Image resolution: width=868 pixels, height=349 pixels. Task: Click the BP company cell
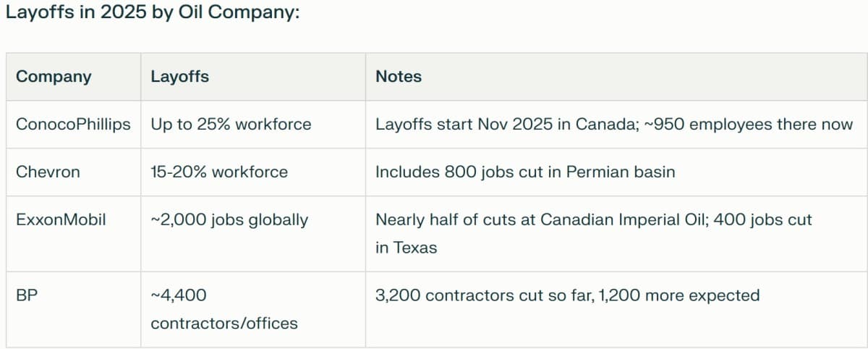[25, 295]
